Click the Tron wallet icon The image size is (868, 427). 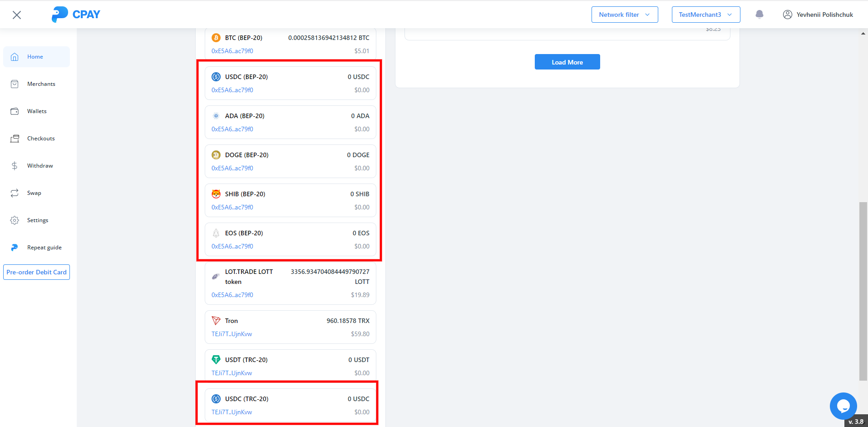point(216,321)
